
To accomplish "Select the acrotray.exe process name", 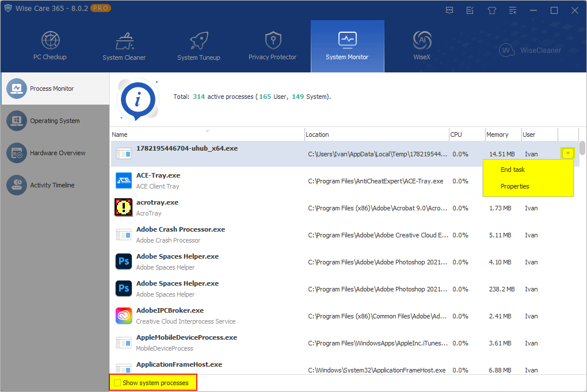I will (157, 202).
